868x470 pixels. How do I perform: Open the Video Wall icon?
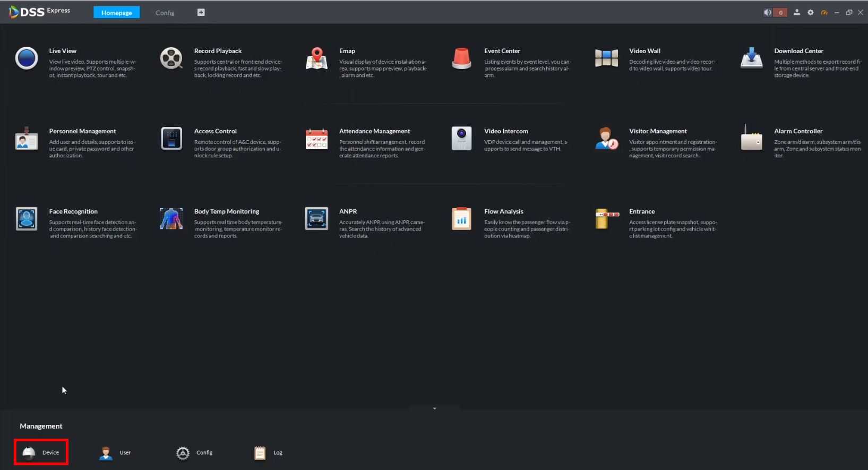coord(606,58)
